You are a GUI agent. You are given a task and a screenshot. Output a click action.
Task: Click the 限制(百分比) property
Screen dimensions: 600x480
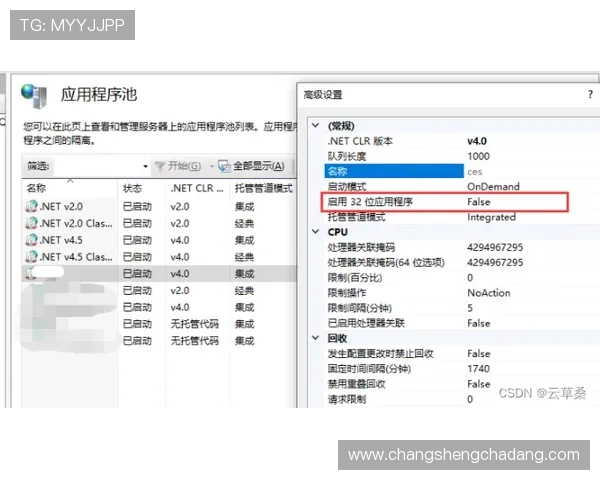tap(355, 278)
